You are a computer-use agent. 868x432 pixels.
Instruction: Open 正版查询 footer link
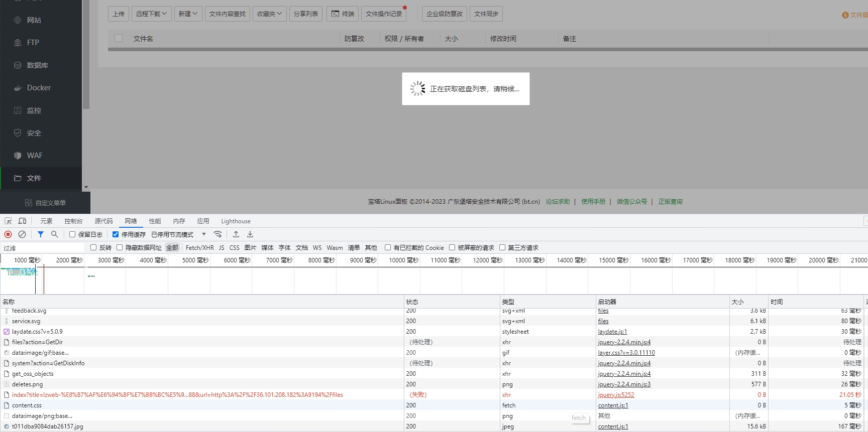[671, 202]
